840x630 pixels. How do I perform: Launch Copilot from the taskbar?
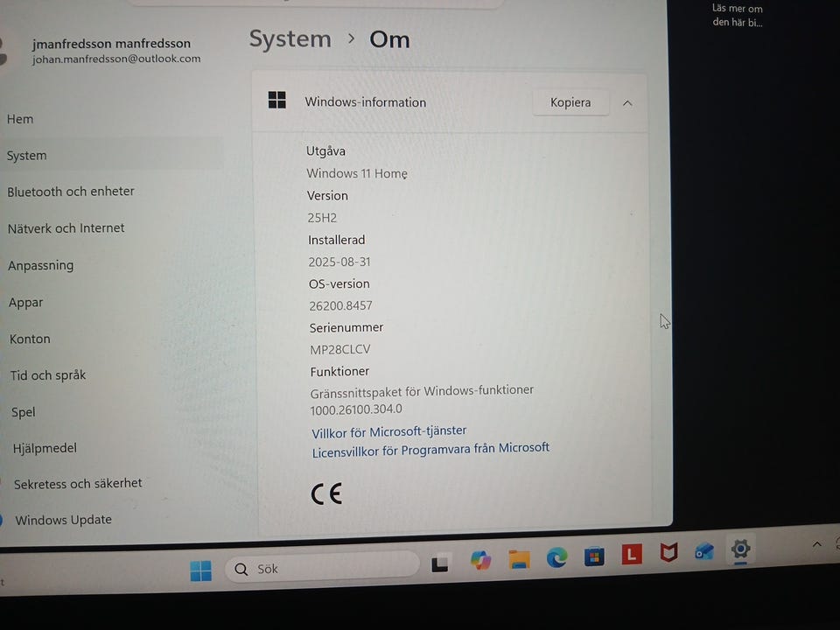click(x=480, y=561)
